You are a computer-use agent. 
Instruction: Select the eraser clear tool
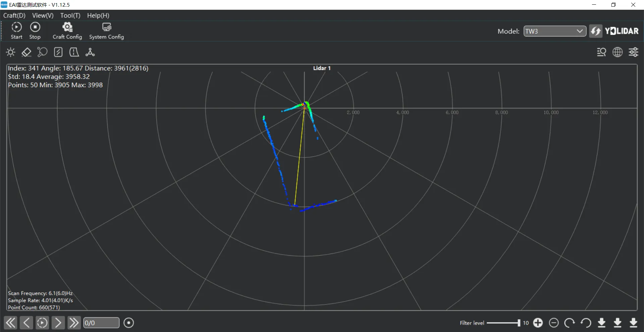26,52
